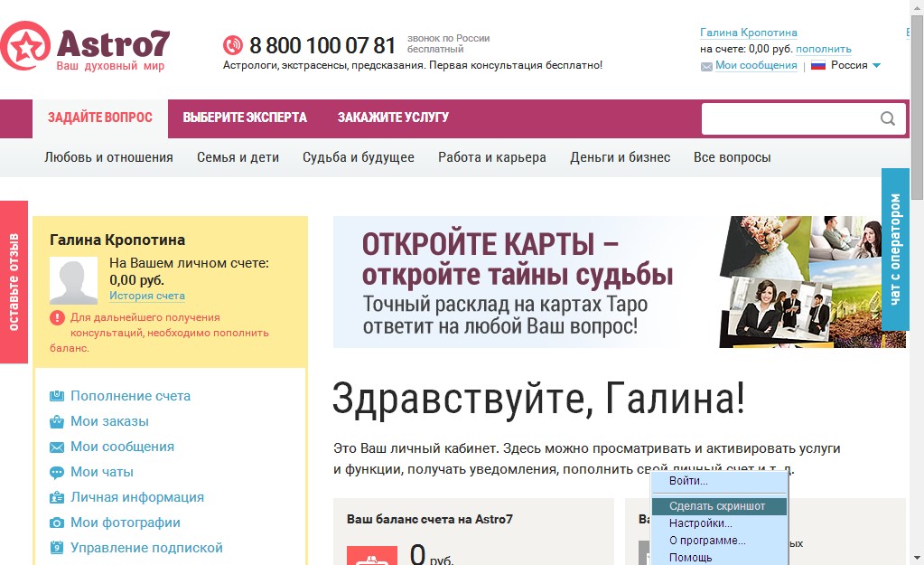Open Настройки... in context menu
The width and height of the screenshot is (924, 565).
coord(719,523)
